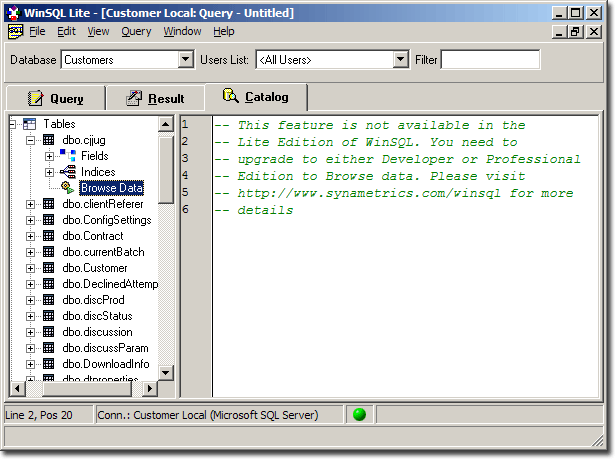Click the Browse Data node icon
This screenshot has width=616, height=460.
68,188
